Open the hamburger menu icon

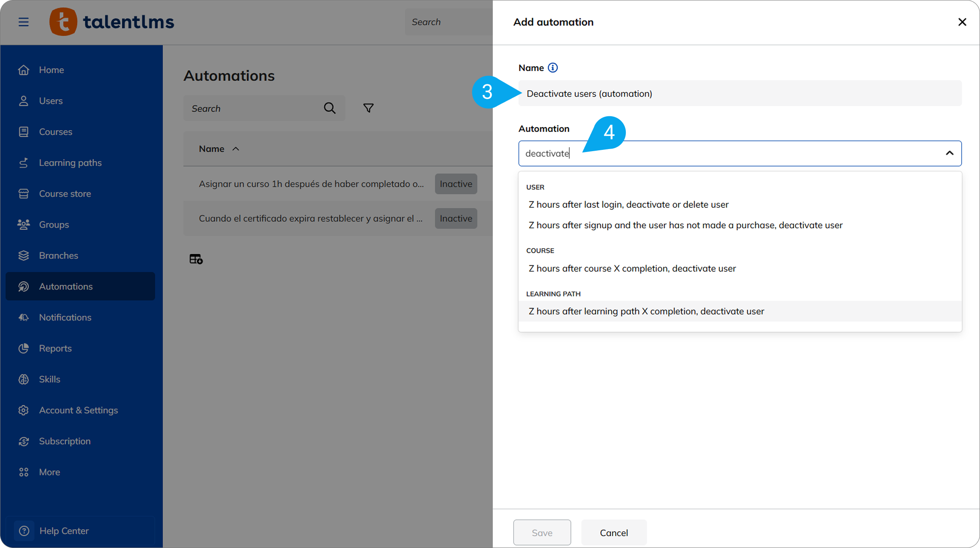(x=23, y=22)
